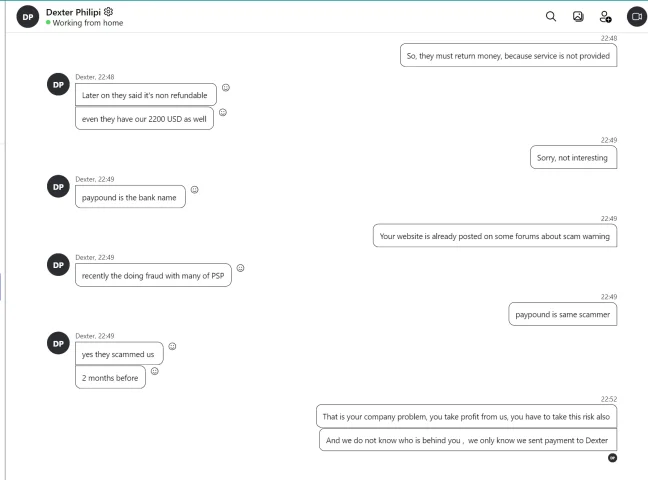Select 'paypound is same scammer' message
Viewport: 648px width, 480px height.
click(562, 314)
